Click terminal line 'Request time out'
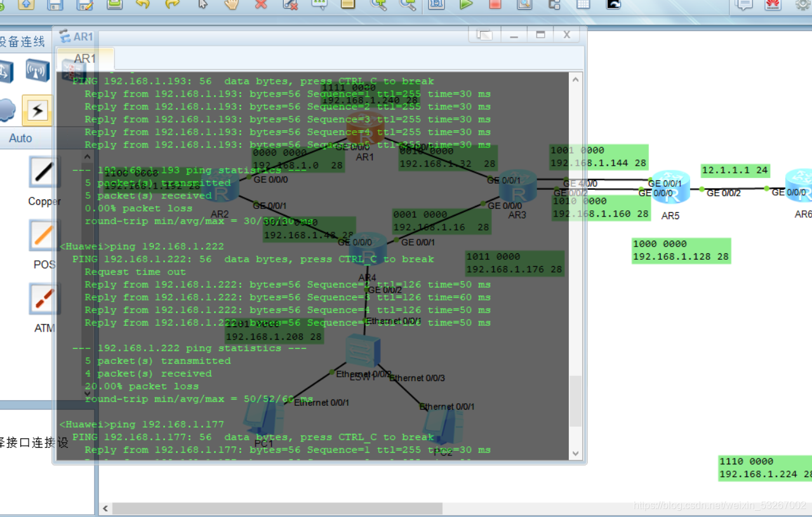Screen dimensions: 812x517 click(x=135, y=272)
